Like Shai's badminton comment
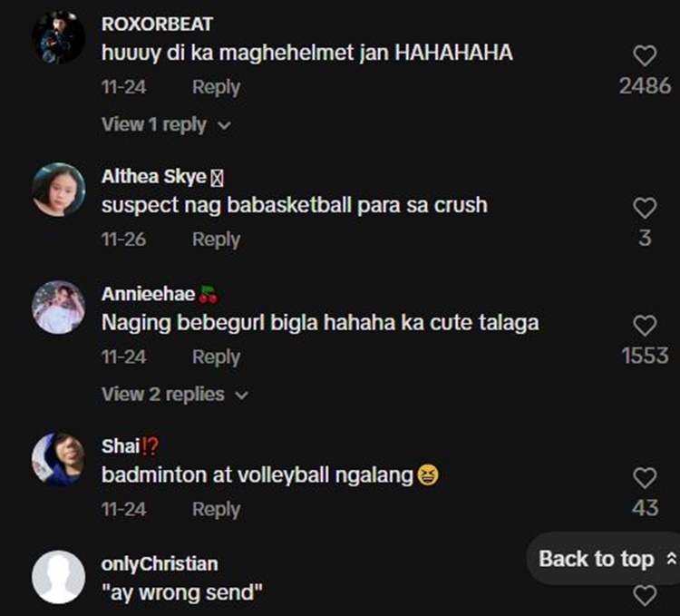 645,478
